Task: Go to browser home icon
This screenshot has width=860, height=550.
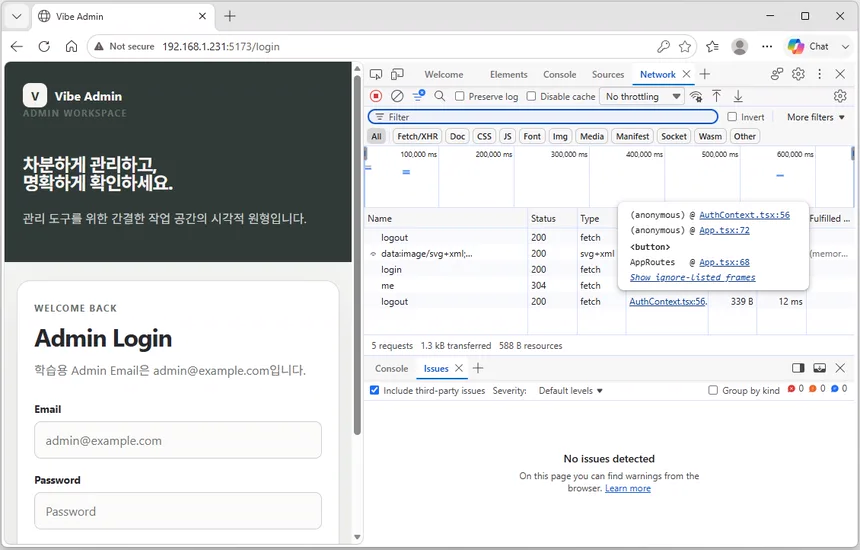Action: point(71,47)
